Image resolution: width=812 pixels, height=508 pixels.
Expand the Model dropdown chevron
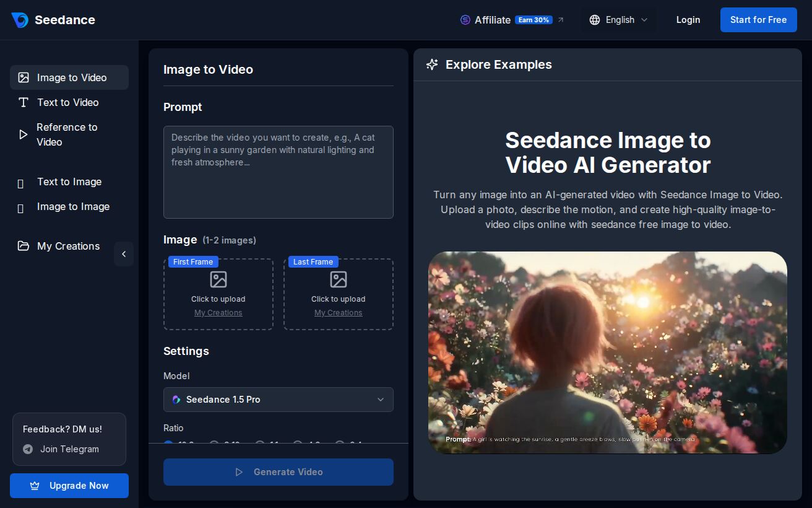click(x=381, y=400)
